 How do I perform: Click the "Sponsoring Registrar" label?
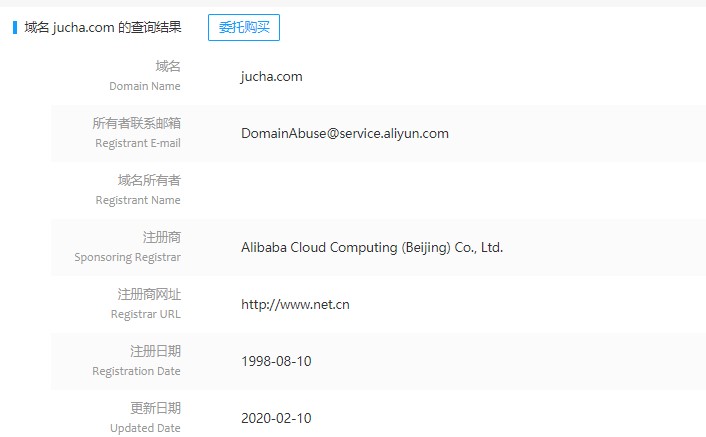[x=127, y=257]
